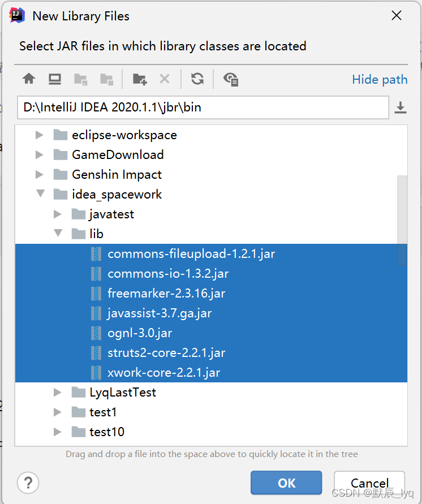Dismiss the dialog with Cancel

(x=369, y=483)
